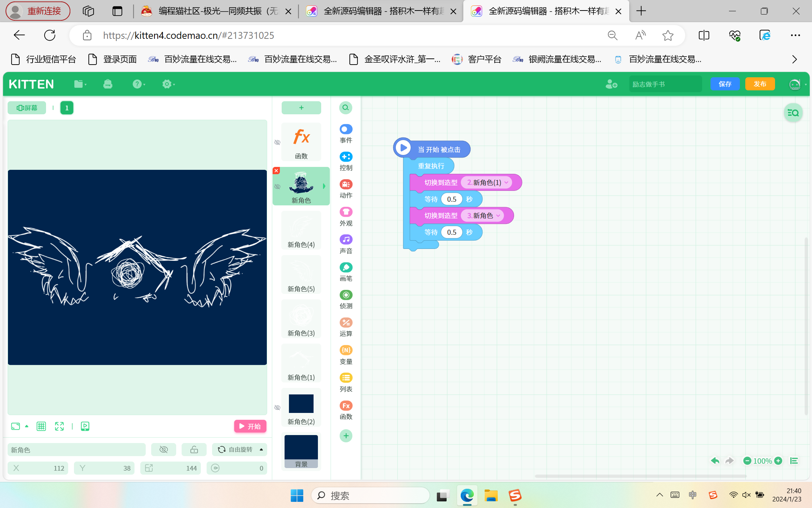Select screen number 1
The height and width of the screenshot is (508, 812).
(x=67, y=108)
